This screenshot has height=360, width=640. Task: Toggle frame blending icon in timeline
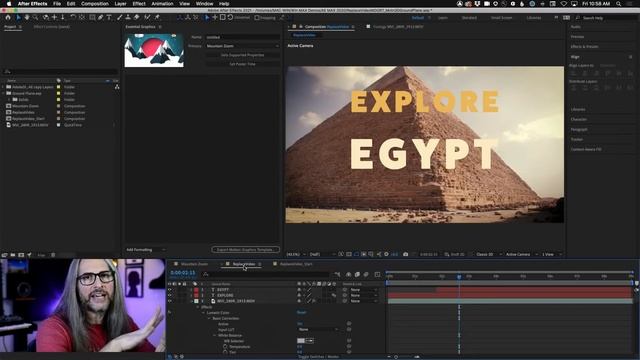click(357, 274)
